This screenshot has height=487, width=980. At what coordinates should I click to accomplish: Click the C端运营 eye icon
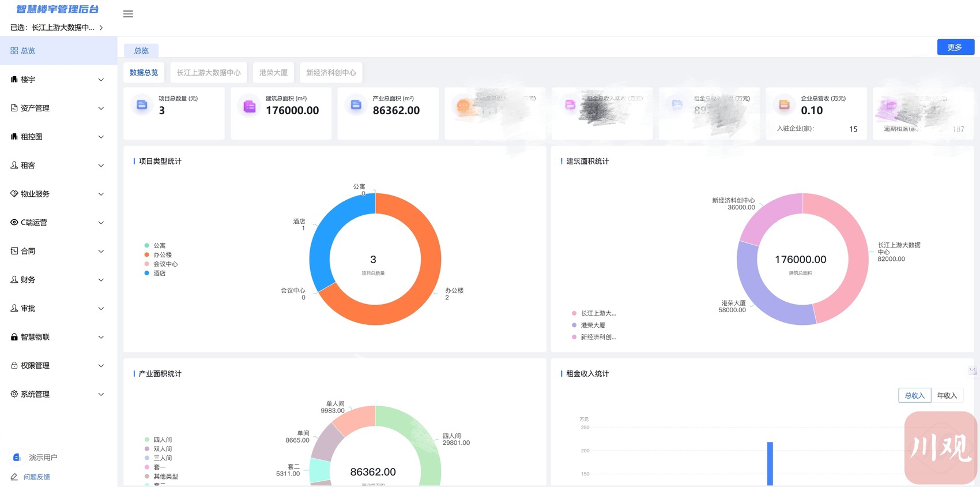tap(14, 222)
